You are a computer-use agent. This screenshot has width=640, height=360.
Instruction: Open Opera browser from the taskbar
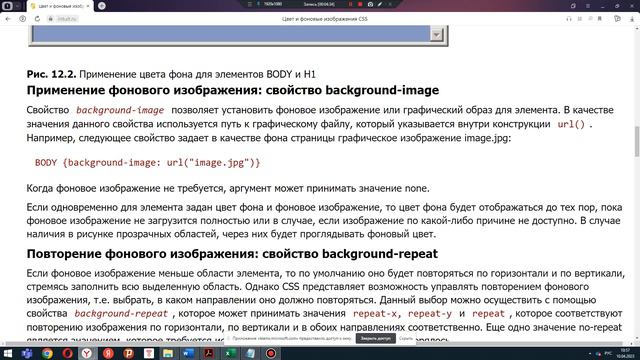[68, 353]
